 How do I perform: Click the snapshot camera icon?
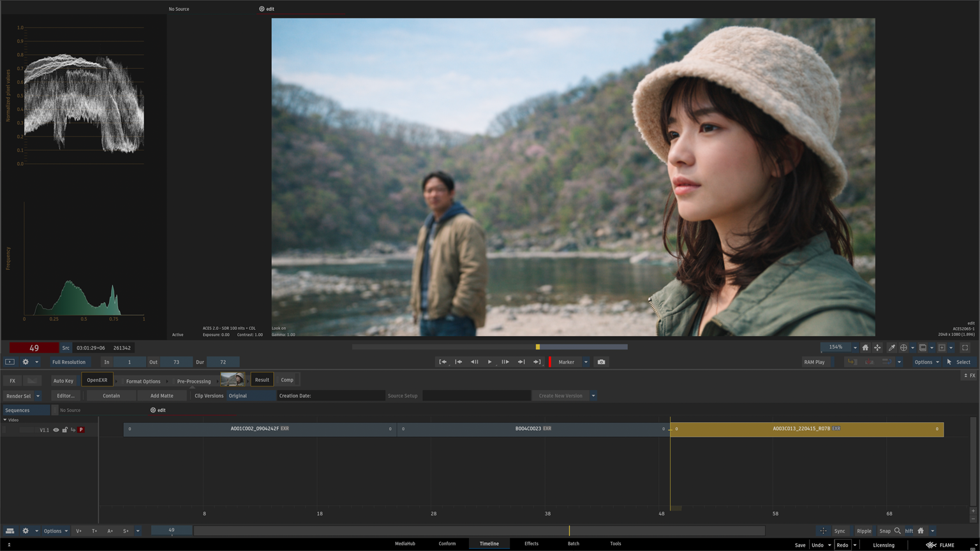(601, 362)
